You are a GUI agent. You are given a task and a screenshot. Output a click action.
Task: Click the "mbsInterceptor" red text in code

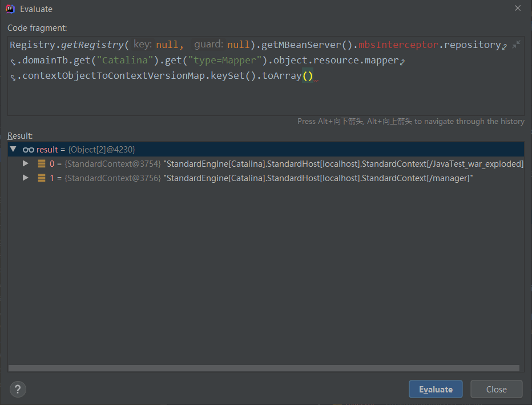coord(398,45)
